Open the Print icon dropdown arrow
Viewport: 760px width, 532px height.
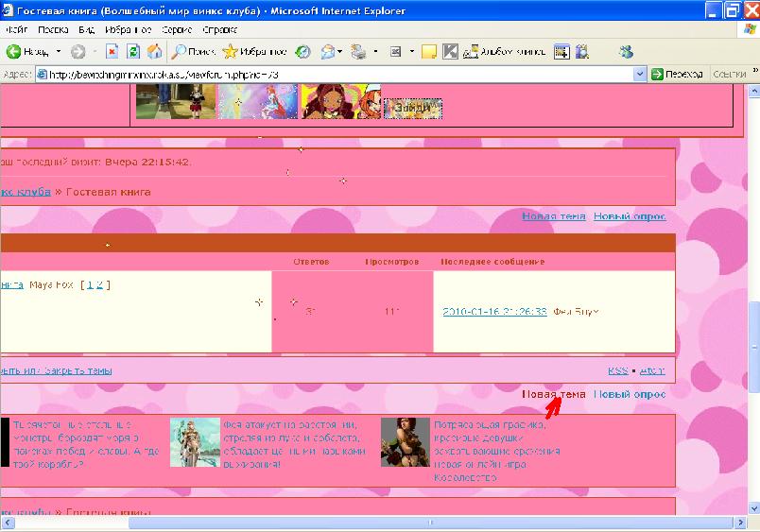coord(375,51)
